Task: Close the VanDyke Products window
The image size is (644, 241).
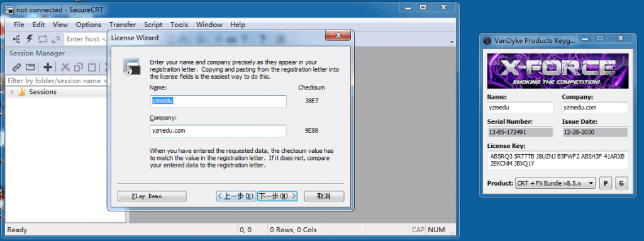Action: (621, 38)
